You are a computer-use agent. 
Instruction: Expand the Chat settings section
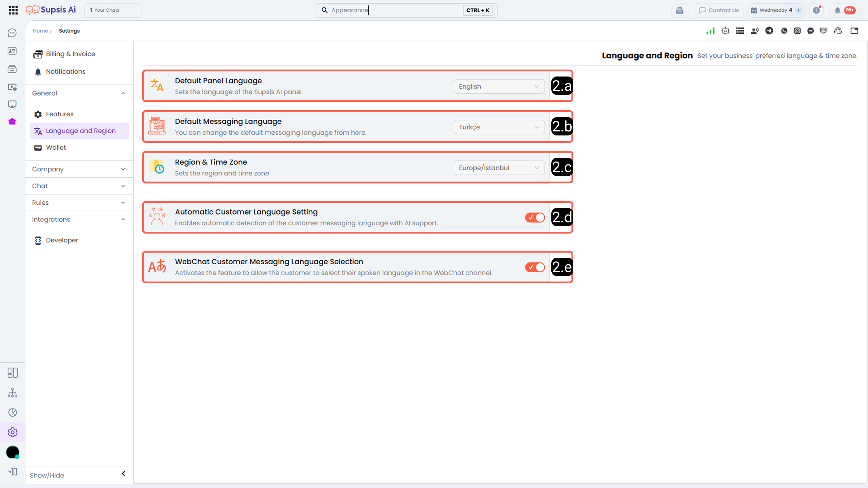pos(79,186)
